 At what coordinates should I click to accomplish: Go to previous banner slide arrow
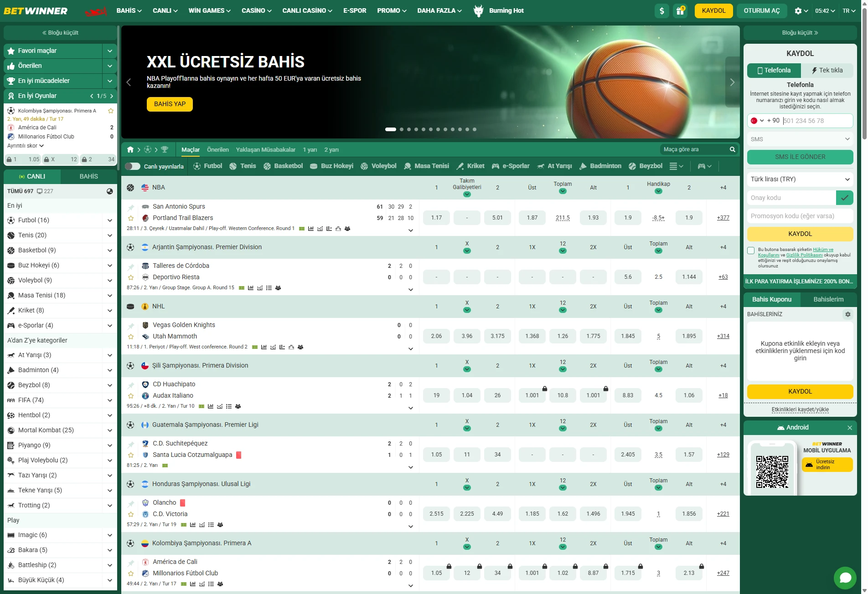pos(129,82)
